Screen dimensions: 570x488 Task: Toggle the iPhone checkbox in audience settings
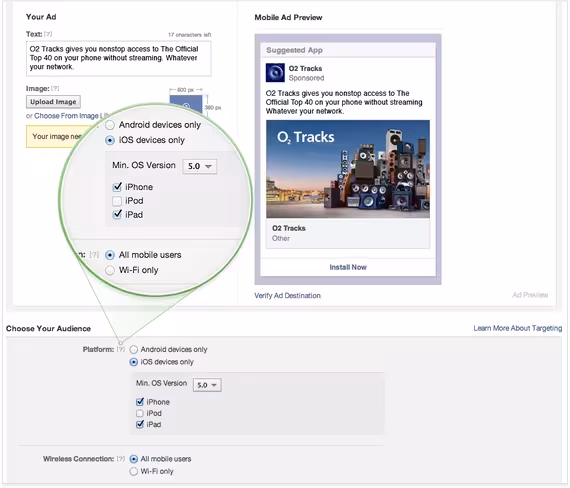click(x=140, y=402)
